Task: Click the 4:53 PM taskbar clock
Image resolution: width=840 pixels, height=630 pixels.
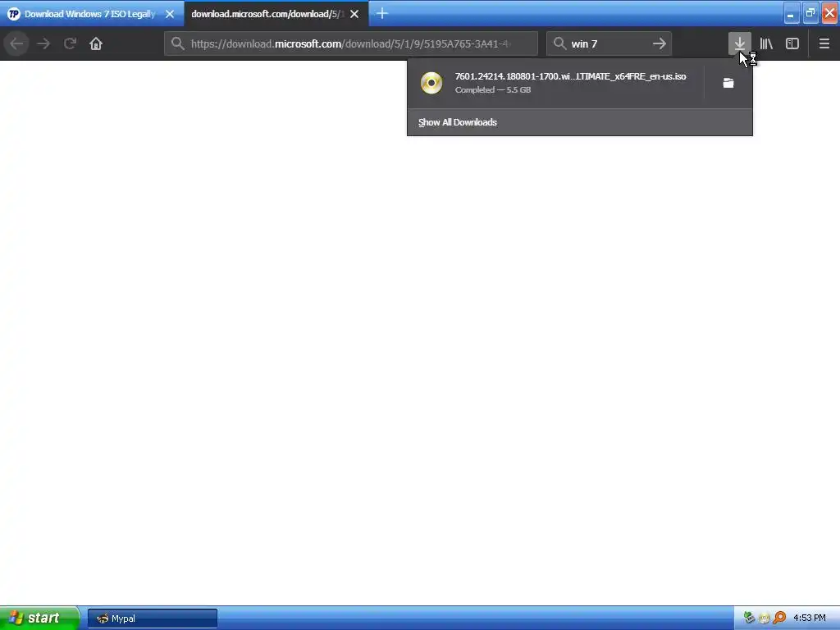Action: pyautogui.click(x=810, y=618)
